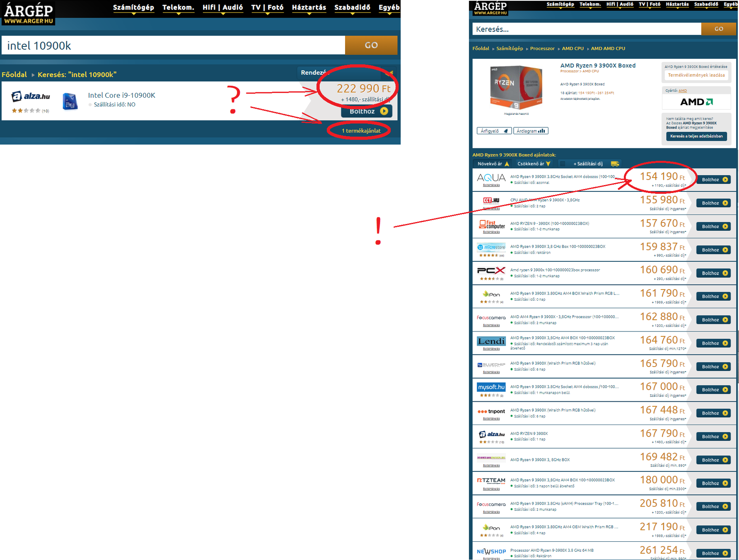Click the ÁRGÉP logo on the Ryzen 3900X product page

pos(490,8)
